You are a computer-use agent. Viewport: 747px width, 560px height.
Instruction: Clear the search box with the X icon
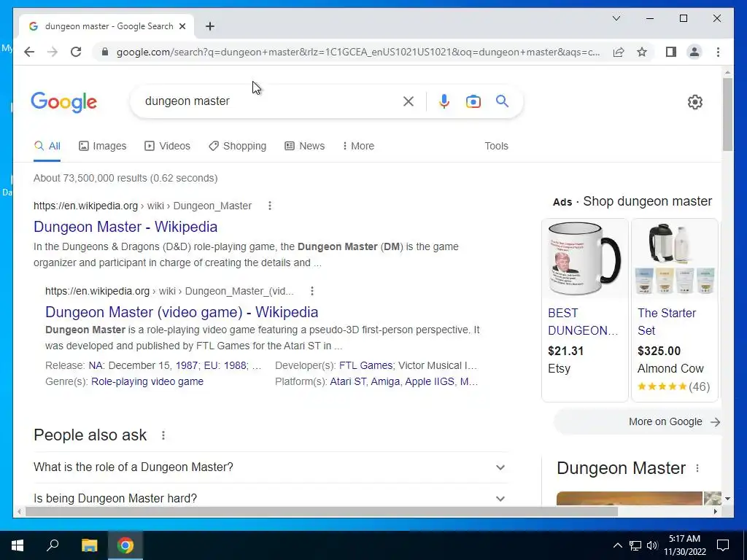point(409,101)
